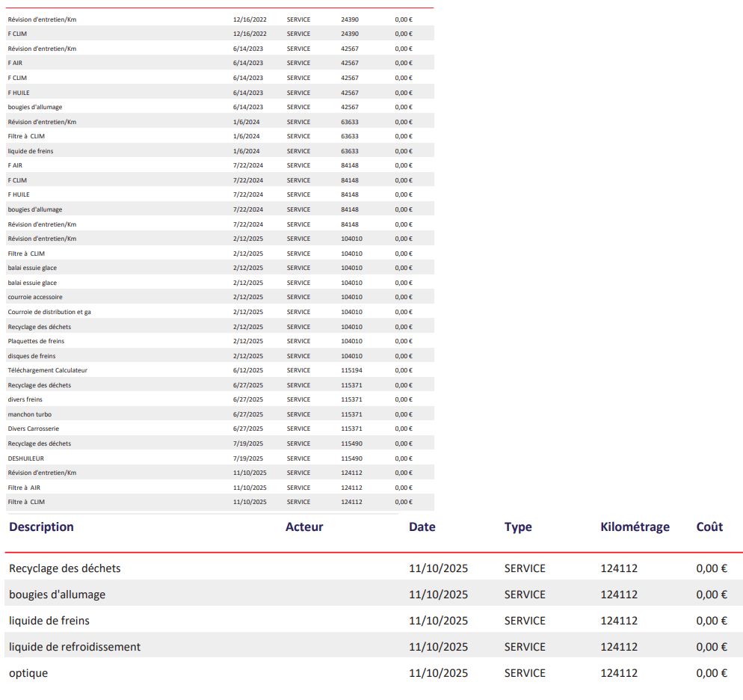Image resolution: width=743 pixels, height=700 pixels.
Task: Click the liquide de refroidissement entry
Action: click(75, 647)
